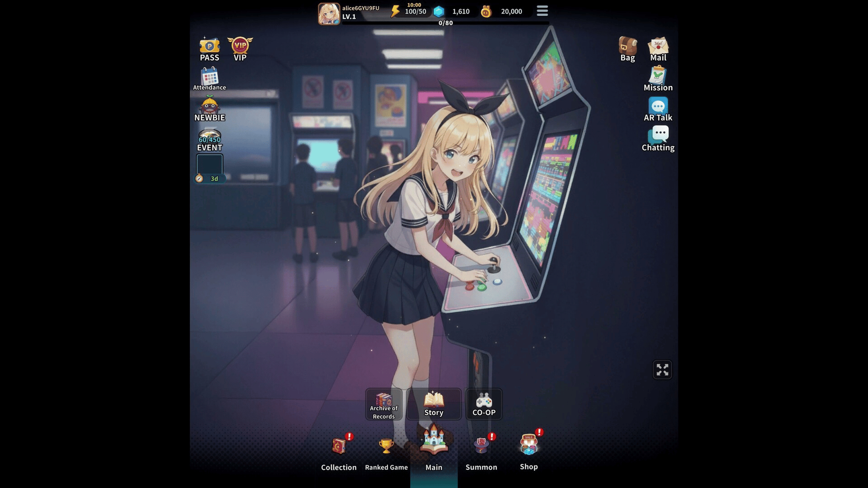868x488 pixels.
Task: Open AR Talk chat bubble
Action: (x=658, y=109)
